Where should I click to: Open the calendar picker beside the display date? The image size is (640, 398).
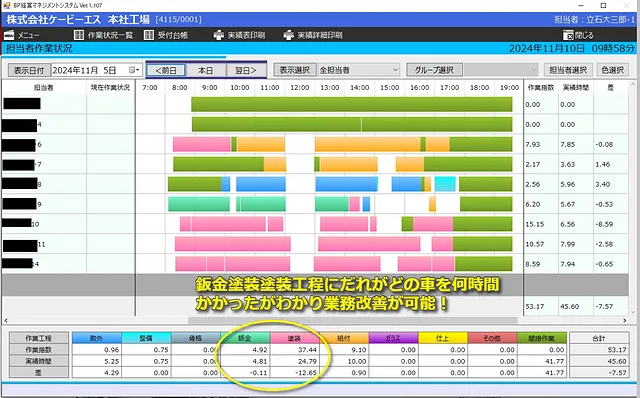coord(134,70)
